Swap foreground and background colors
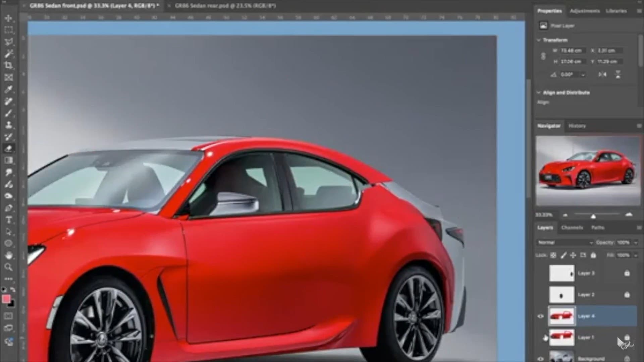 pos(13,289)
